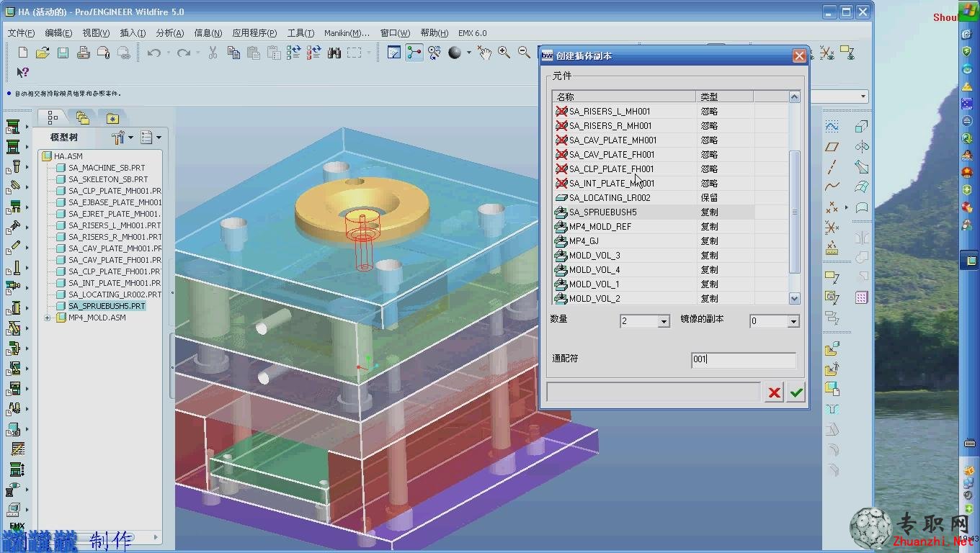This screenshot has width=980, height=553.
Task: Select the datum plane tool icon
Action: [832, 147]
